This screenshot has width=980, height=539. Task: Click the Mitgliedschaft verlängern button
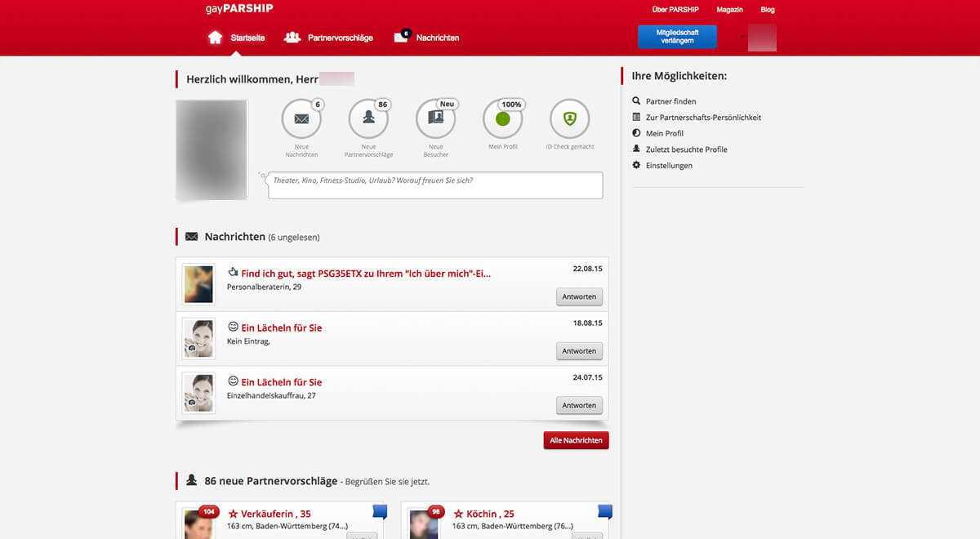tap(677, 37)
